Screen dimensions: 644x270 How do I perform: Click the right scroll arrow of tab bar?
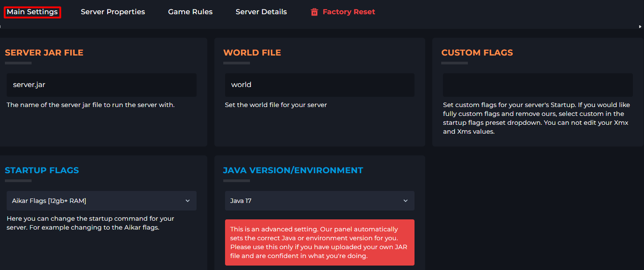click(x=640, y=27)
